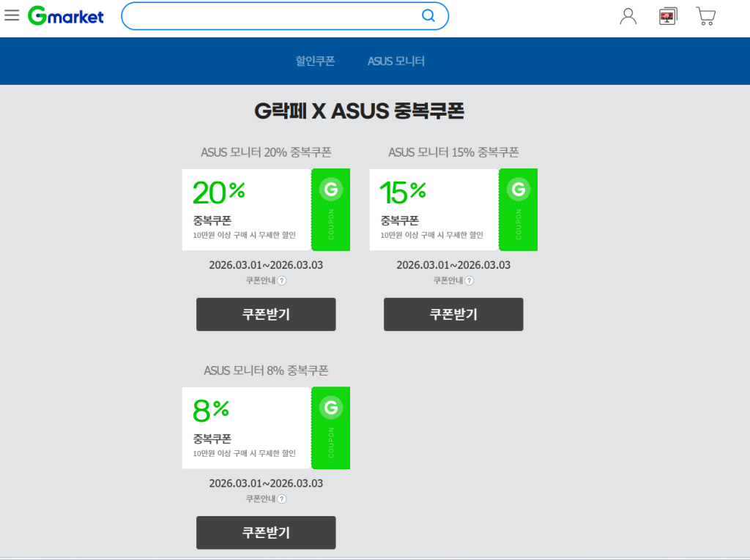Screen dimensions: 750x560
Task: Switch to the 할인쿠폰 tab
Action: pyautogui.click(x=315, y=61)
